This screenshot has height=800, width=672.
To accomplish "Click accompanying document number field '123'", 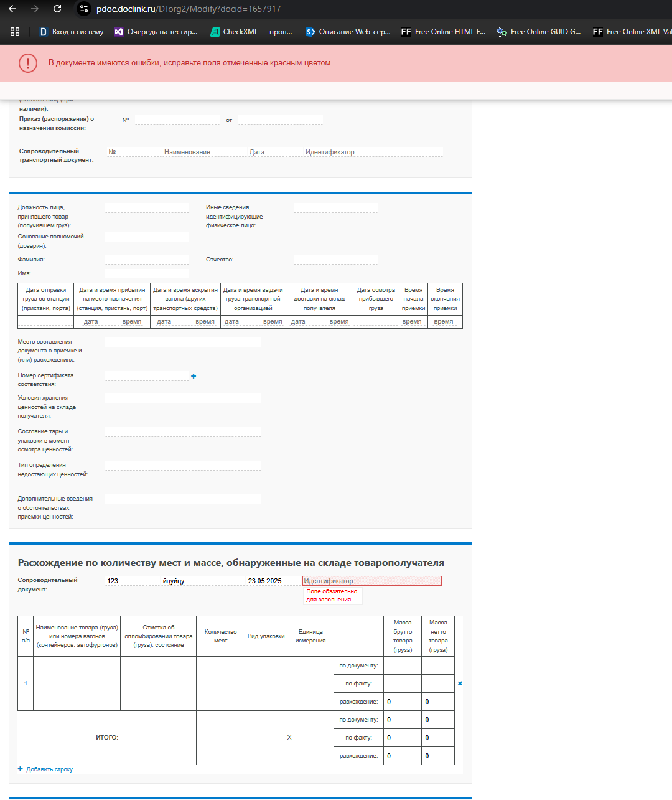I will 132,581.
